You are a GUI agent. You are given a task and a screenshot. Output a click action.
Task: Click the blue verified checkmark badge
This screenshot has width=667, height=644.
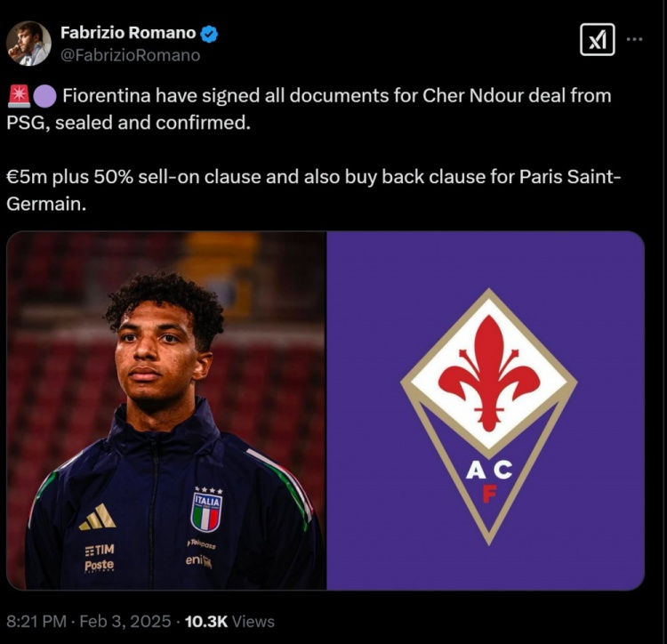point(210,34)
